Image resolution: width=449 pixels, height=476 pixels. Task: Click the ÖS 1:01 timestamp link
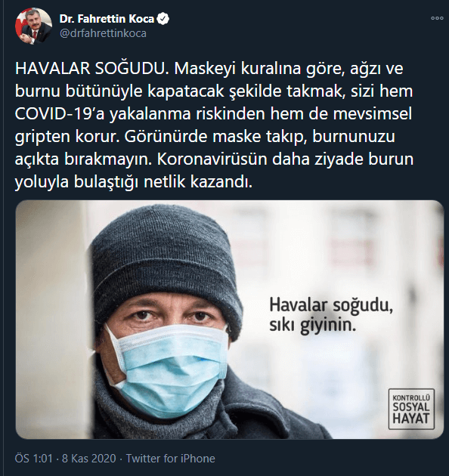tap(34, 459)
